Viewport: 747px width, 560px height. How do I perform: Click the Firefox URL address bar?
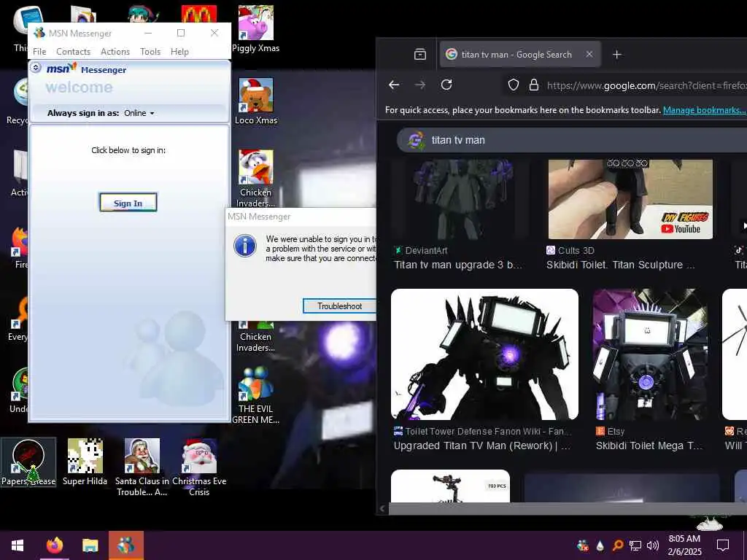point(646,86)
